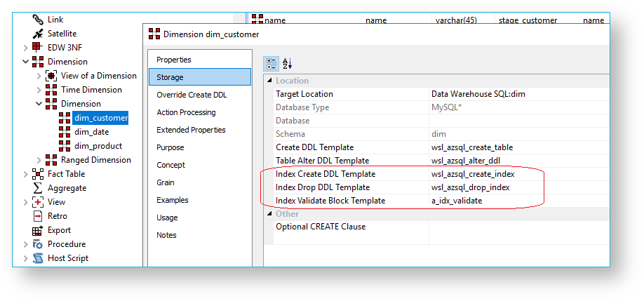Click the Satellite object type icon

click(38, 34)
